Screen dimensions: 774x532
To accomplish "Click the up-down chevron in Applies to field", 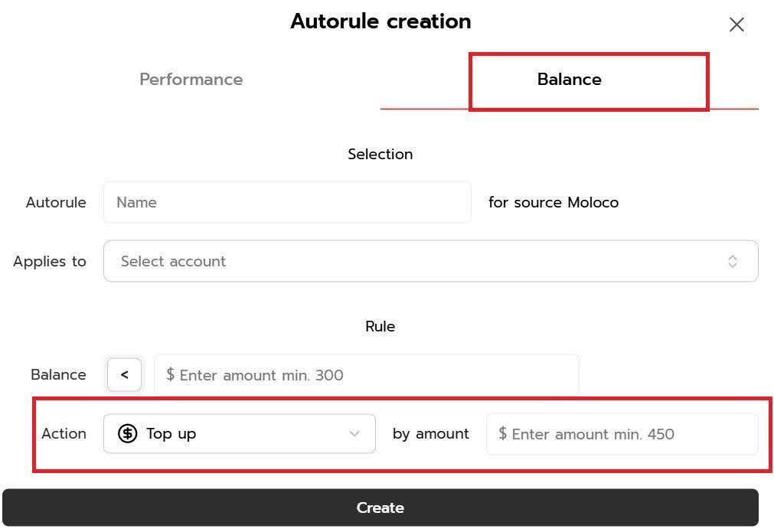I will click(733, 262).
